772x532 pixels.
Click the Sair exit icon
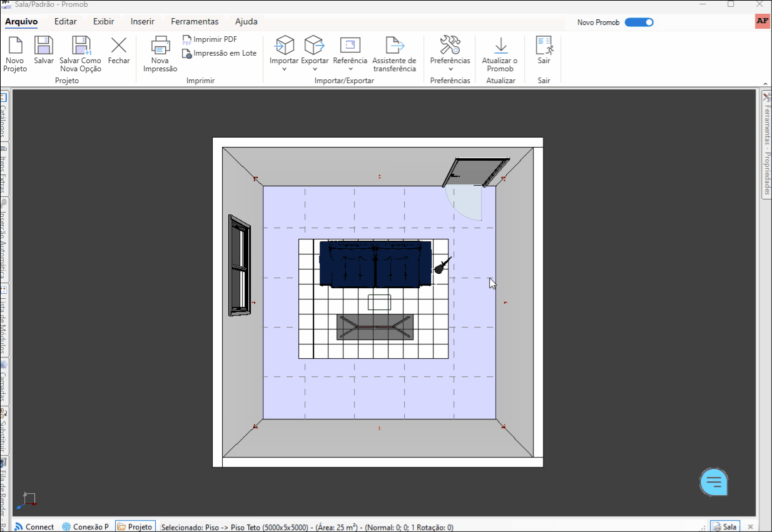[544, 46]
